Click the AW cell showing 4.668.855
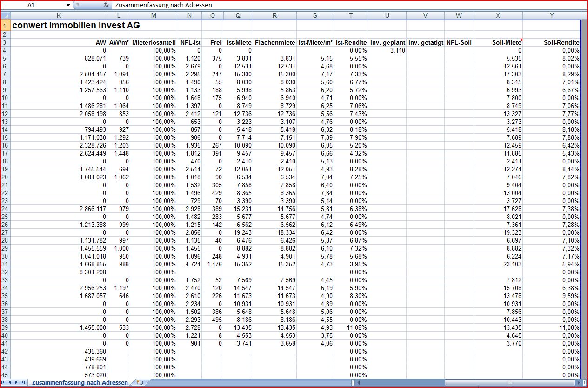This screenshot has height=388, width=588. [58, 264]
